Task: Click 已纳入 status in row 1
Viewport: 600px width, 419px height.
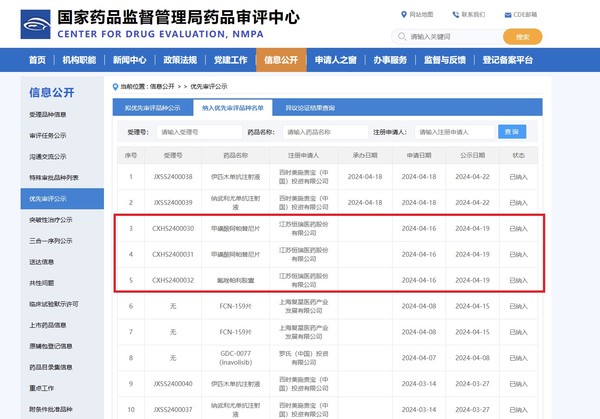Action: pos(518,177)
